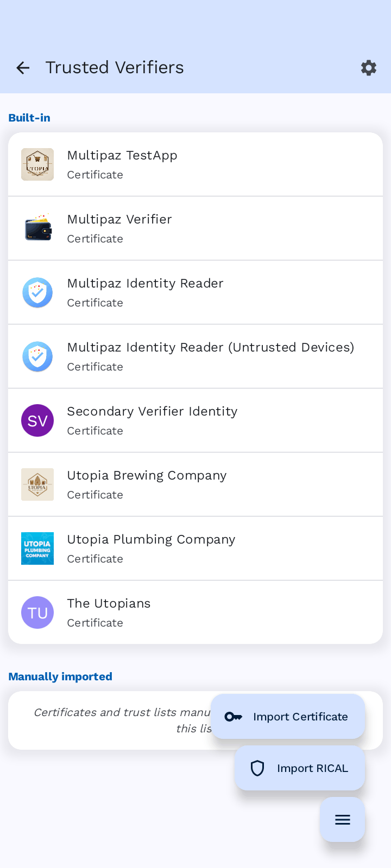This screenshot has width=391, height=868.
Task: Open the Utopia Brewing Company entry
Action: pos(195,484)
